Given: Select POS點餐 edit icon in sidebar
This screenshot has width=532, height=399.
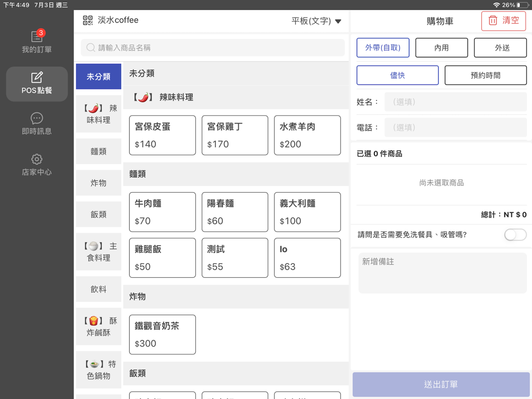Looking at the screenshot, I should point(37,77).
